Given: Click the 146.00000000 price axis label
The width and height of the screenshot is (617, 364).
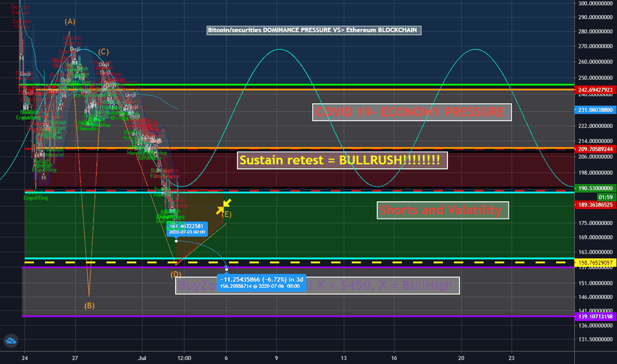Looking at the screenshot, I should click(x=595, y=297).
